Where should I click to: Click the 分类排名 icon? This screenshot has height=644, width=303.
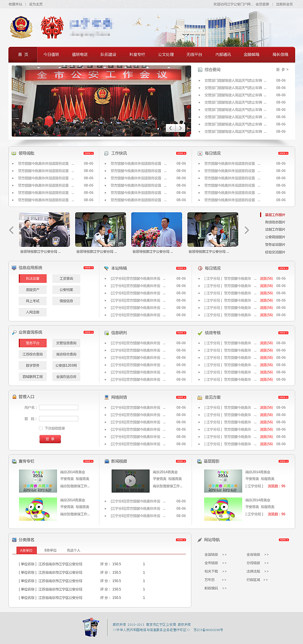(x=14, y=540)
